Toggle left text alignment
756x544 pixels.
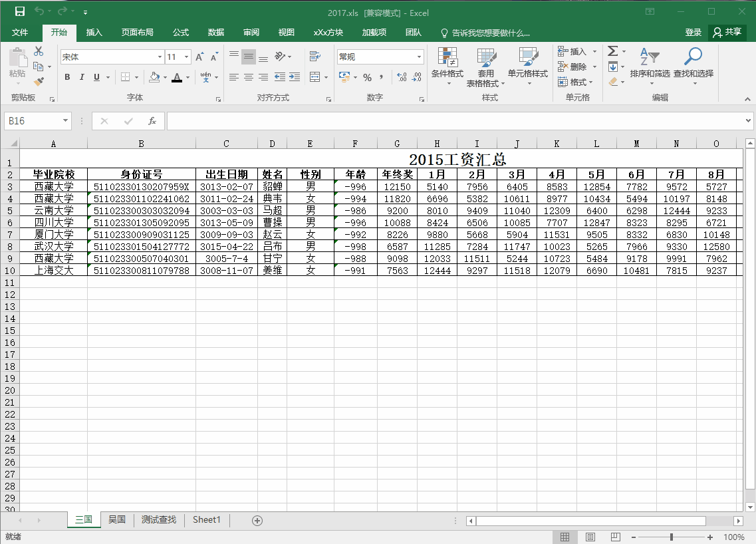(234, 77)
